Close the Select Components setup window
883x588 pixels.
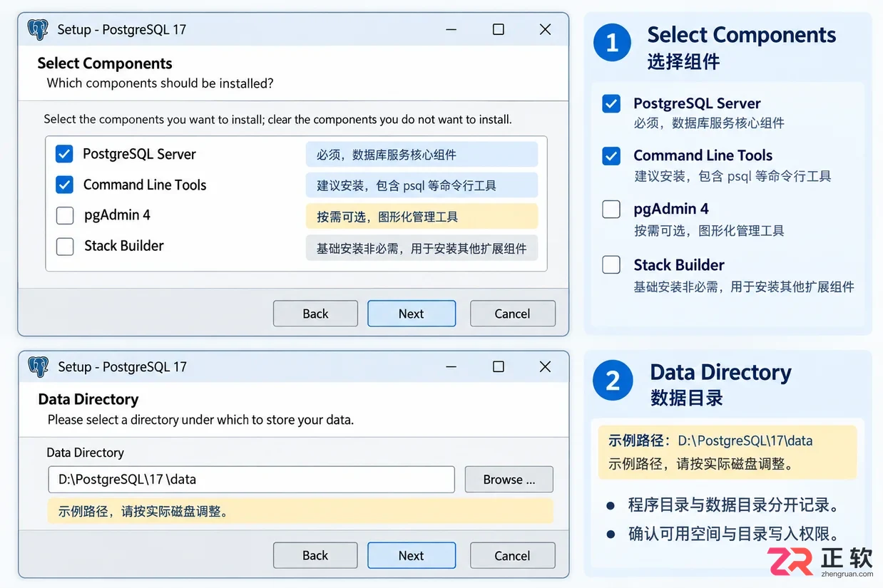(x=545, y=29)
